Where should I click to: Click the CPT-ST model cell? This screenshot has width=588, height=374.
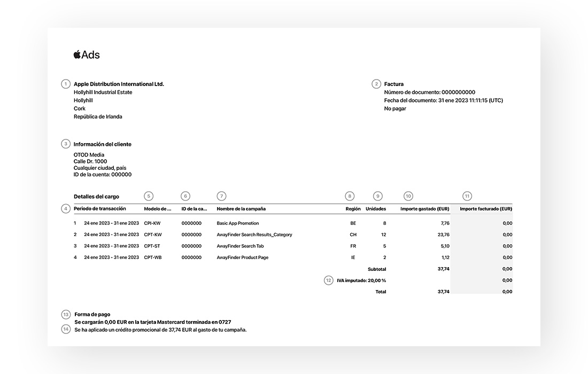click(152, 246)
